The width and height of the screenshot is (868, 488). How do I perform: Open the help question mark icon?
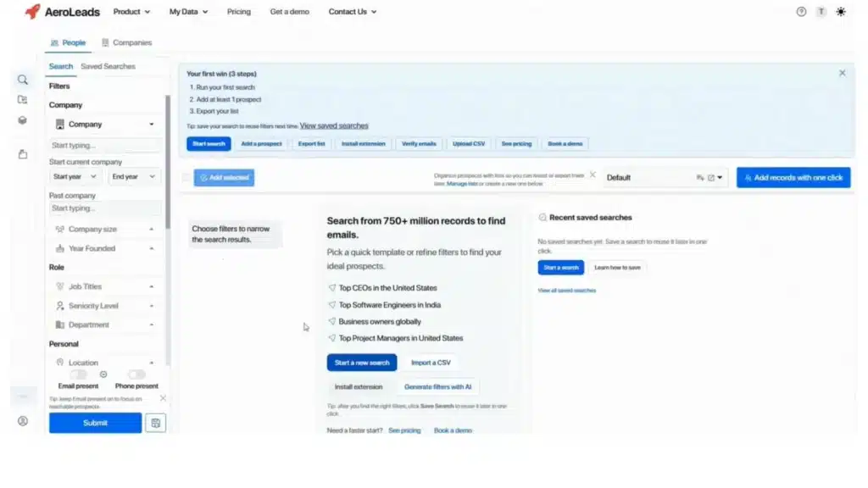click(801, 12)
